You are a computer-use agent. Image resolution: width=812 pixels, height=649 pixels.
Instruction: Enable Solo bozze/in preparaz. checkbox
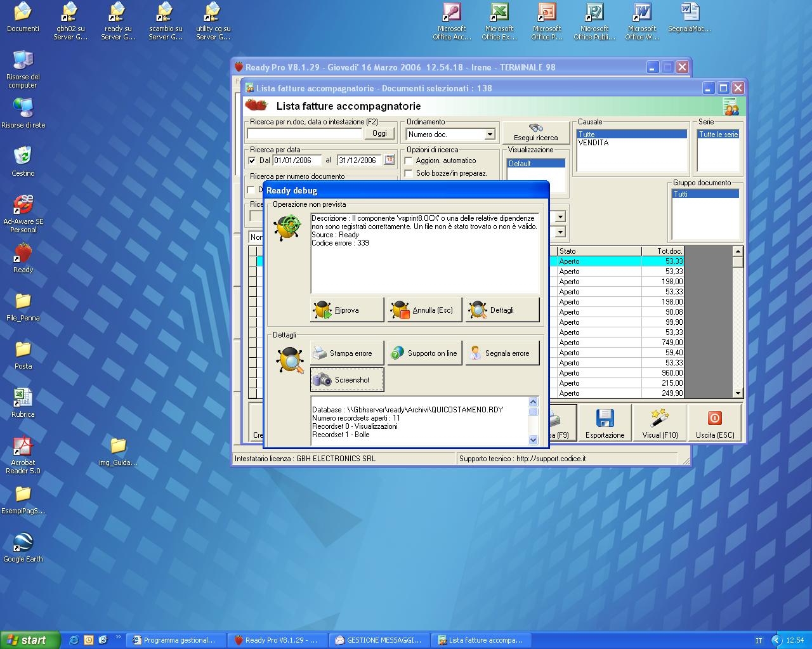pos(409,173)
